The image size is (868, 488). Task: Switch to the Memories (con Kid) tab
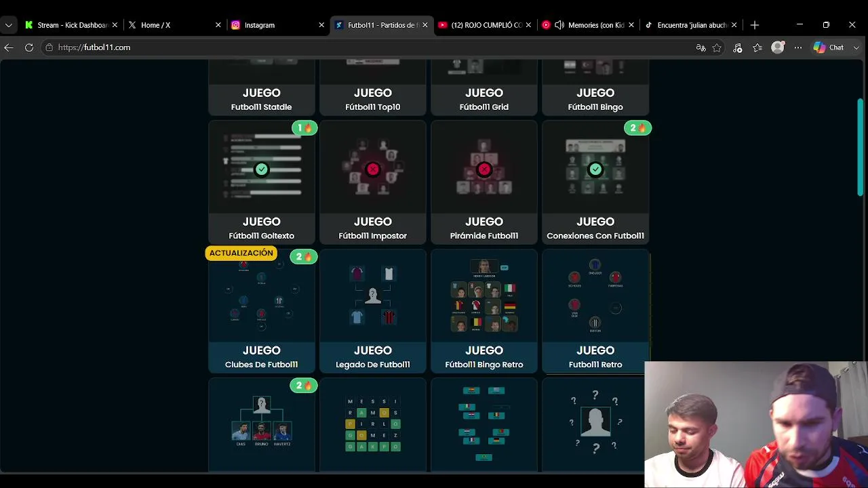coord(588,25)
